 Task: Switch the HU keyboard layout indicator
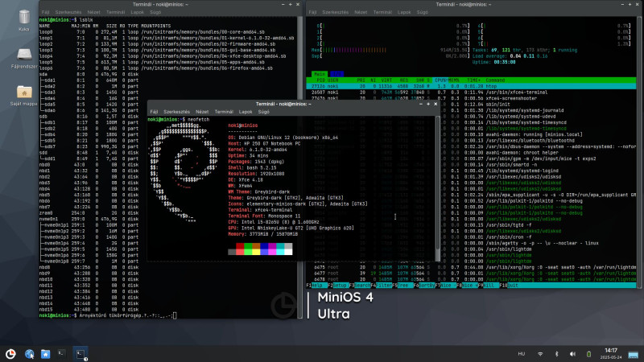click(521, 354)
